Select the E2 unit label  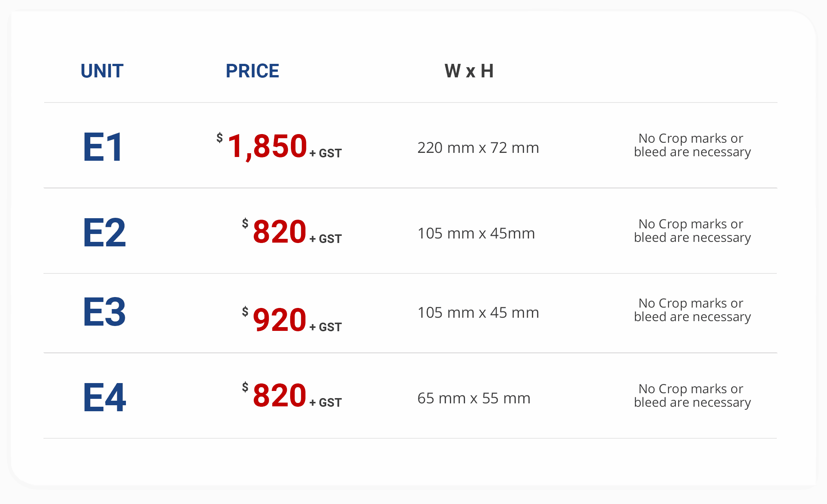(x=104, y=232)
